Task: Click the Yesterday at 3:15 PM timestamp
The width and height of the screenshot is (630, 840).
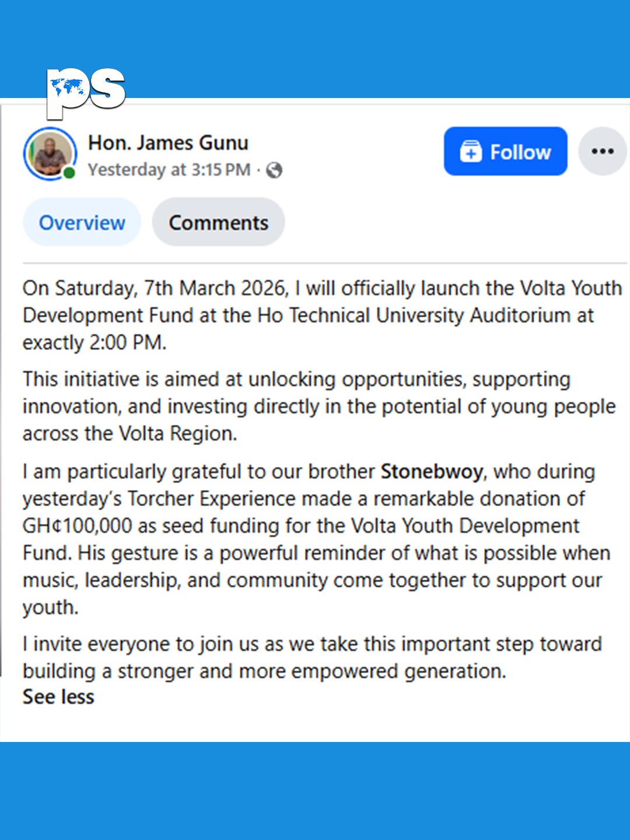Action: click(169, 170)
